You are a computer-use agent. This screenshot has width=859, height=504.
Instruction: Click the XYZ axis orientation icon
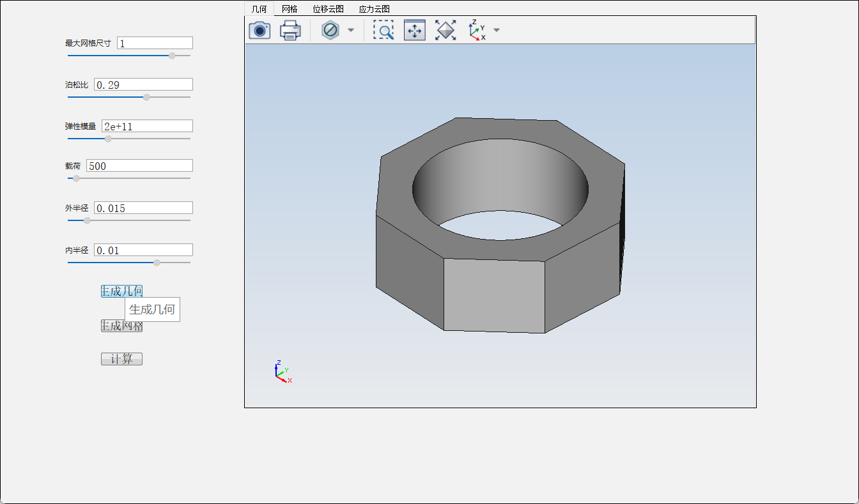tap(477, 30)
